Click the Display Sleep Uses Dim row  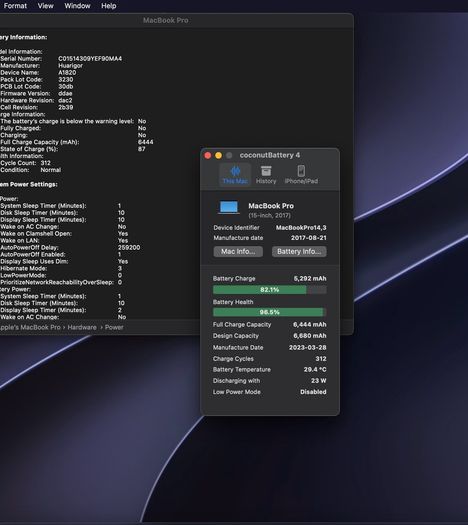click(x=64, y=261)
